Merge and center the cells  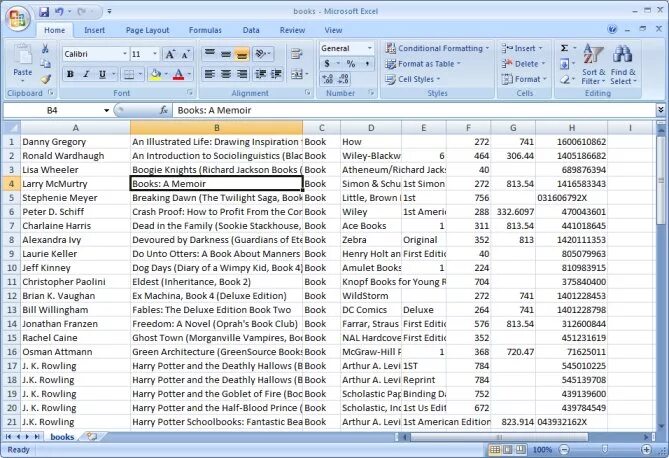(296, 74)
